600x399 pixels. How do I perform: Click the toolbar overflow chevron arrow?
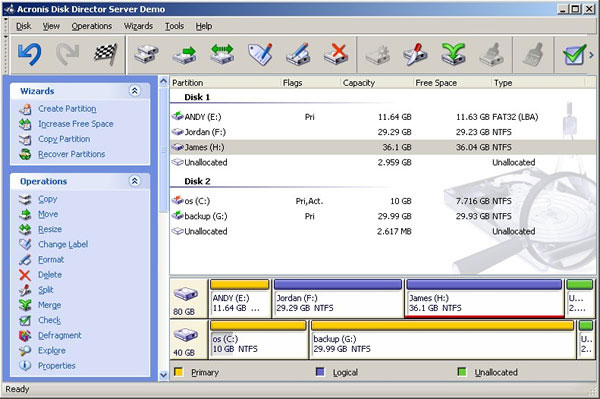point(592,55)
